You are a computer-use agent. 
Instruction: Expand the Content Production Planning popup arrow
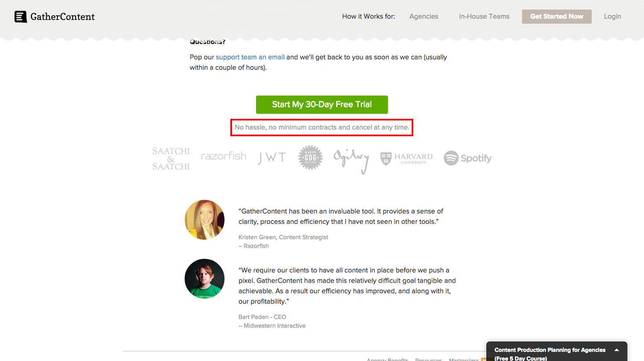pyautogui.click(x=617, y=350)
